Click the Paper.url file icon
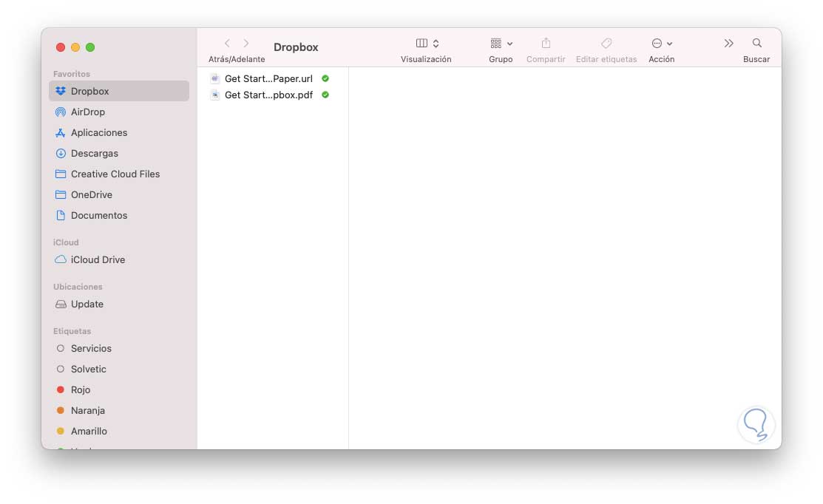Image resolution: width=823 pixels, height=504 pixels. point(214,78)
